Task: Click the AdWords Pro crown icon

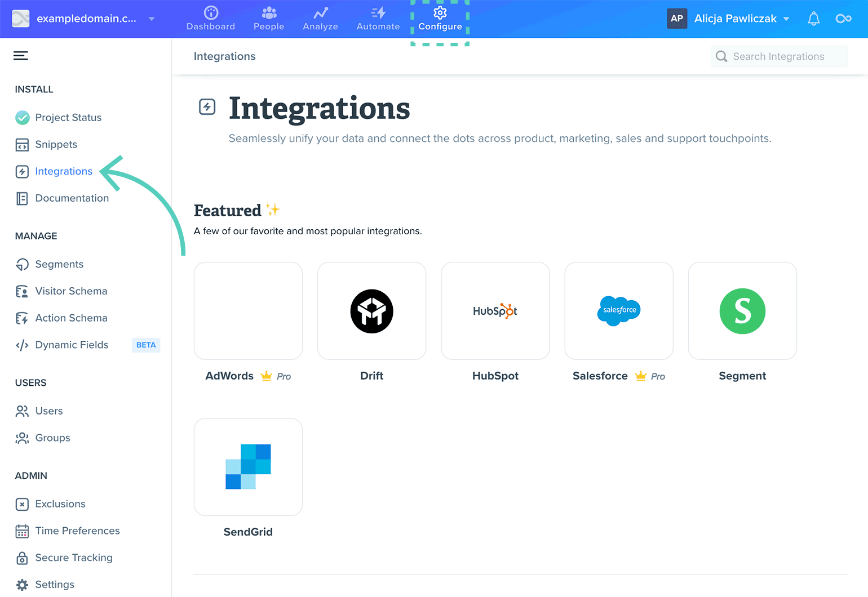Action: (x=267, y=376)
